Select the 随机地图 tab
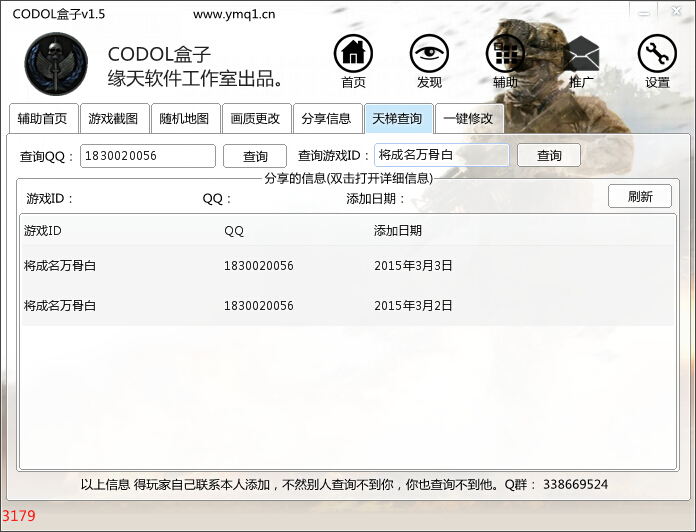The image size is (696, 532). point(184,119)
